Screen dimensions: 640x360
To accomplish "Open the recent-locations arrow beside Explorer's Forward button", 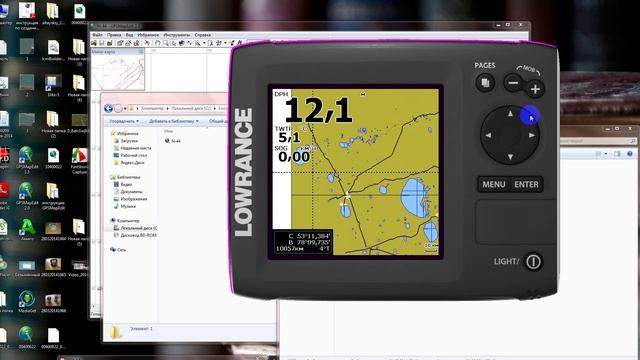I will pos(125,109).
